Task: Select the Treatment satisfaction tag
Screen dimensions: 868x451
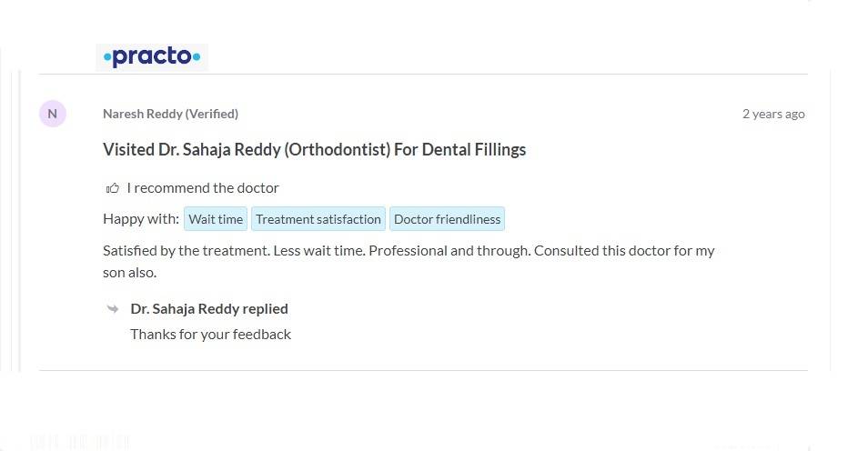Action: (318, 219)
